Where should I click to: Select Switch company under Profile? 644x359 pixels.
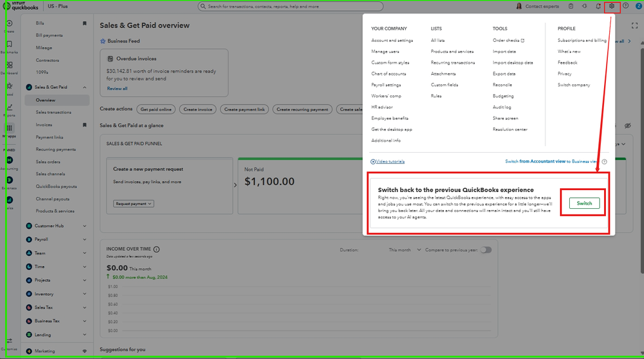(574, 85)
